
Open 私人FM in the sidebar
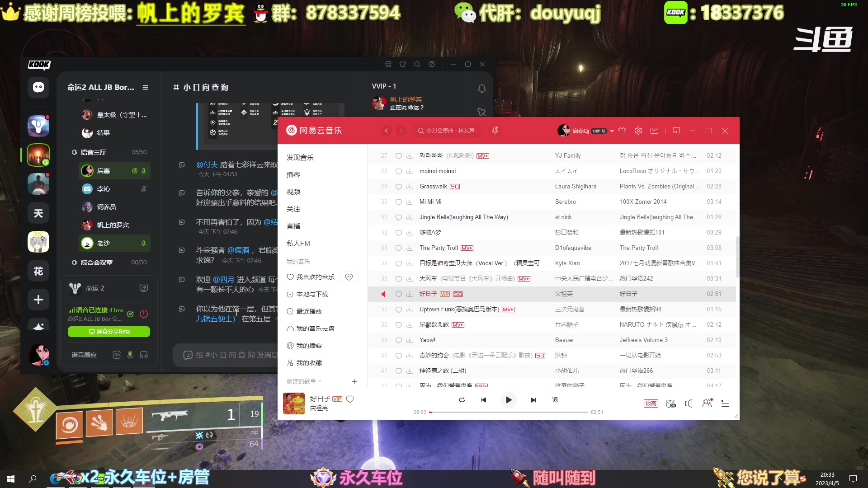coord(298,243)
